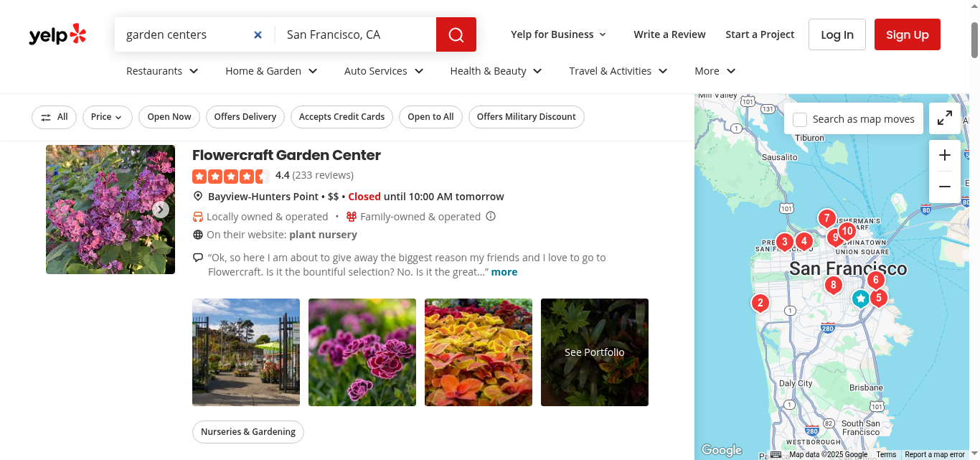
Task: Open the All filters panel
Action: [x=54, y=117]
